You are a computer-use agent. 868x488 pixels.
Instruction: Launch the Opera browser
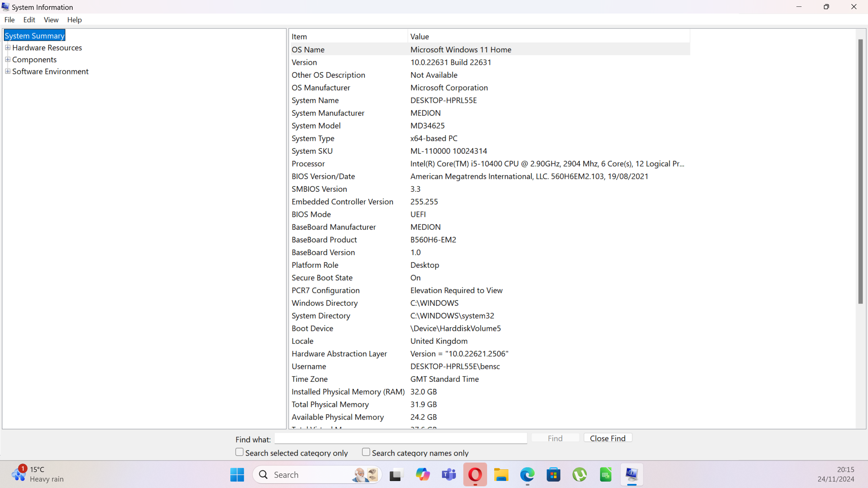(475, 474)
